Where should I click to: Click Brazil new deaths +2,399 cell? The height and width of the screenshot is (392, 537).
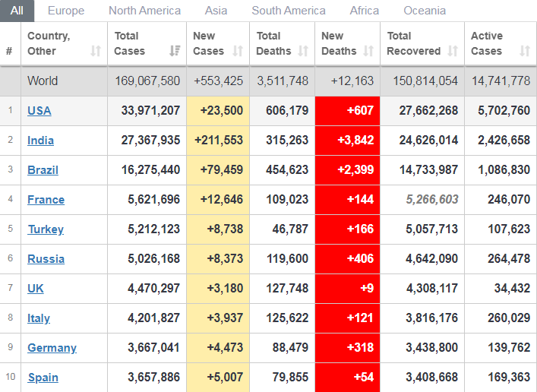(x=347, y=170)
